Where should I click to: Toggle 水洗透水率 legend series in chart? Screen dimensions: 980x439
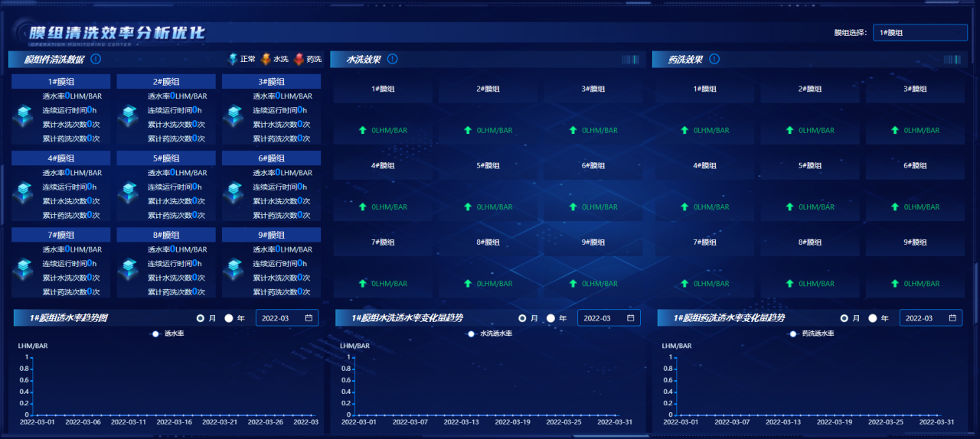click(x=490, y=333)
